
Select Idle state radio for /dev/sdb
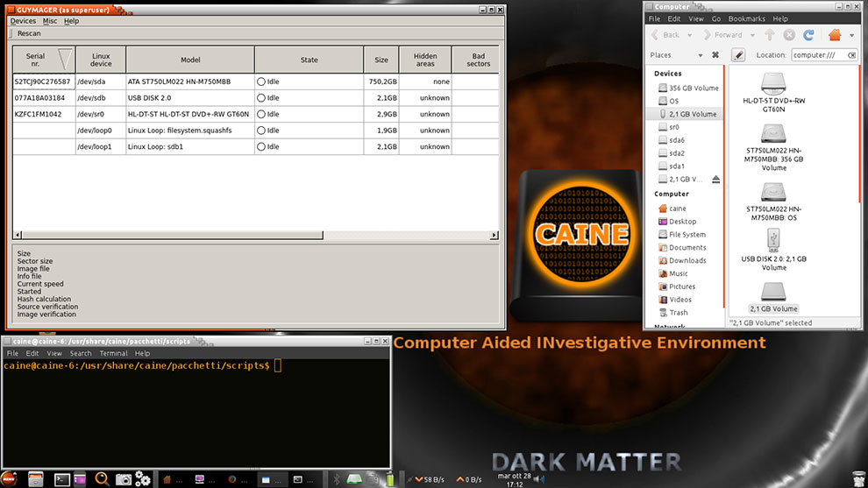pyautogui.click(x=260, y=98)
